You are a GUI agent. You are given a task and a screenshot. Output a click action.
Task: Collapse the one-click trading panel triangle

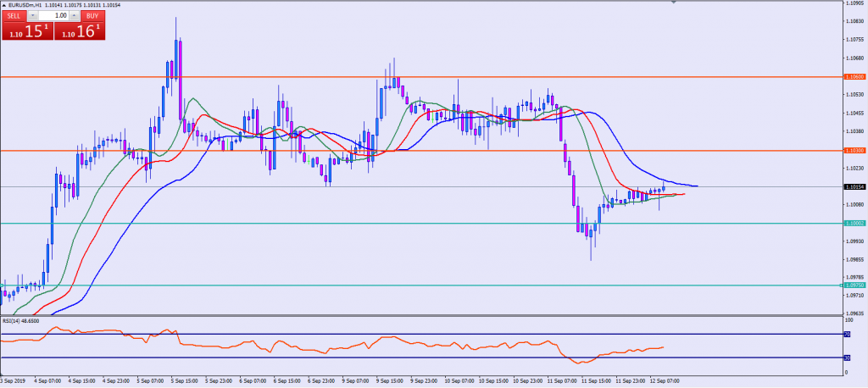[3, 5]
